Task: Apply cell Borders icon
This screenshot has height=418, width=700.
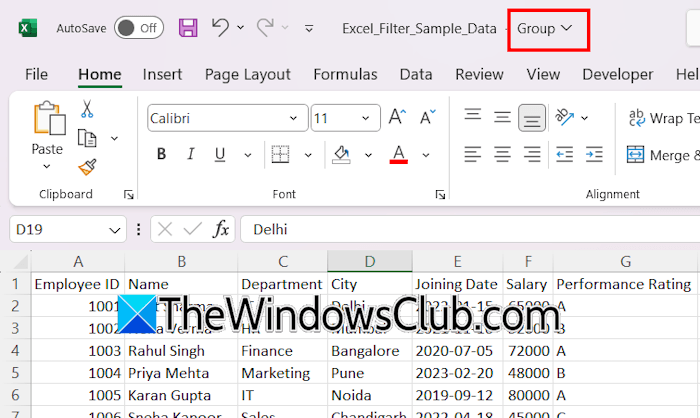Action: (280, 154)
